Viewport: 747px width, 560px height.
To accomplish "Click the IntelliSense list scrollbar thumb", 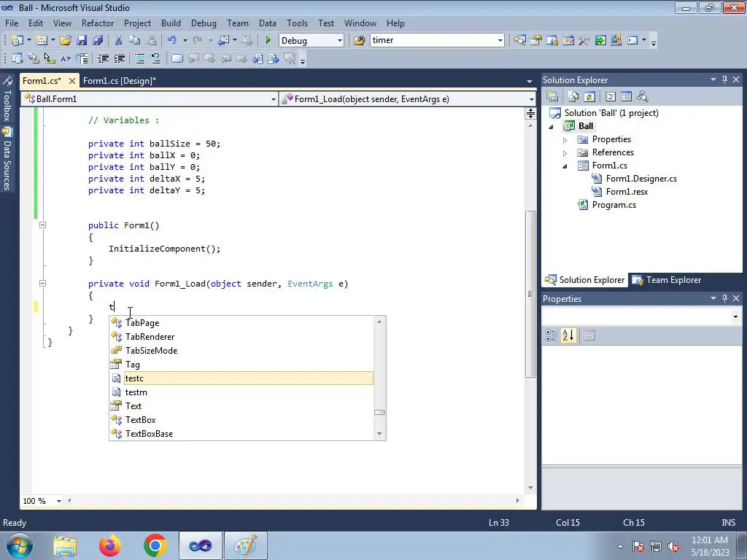I will click(379, 413).
